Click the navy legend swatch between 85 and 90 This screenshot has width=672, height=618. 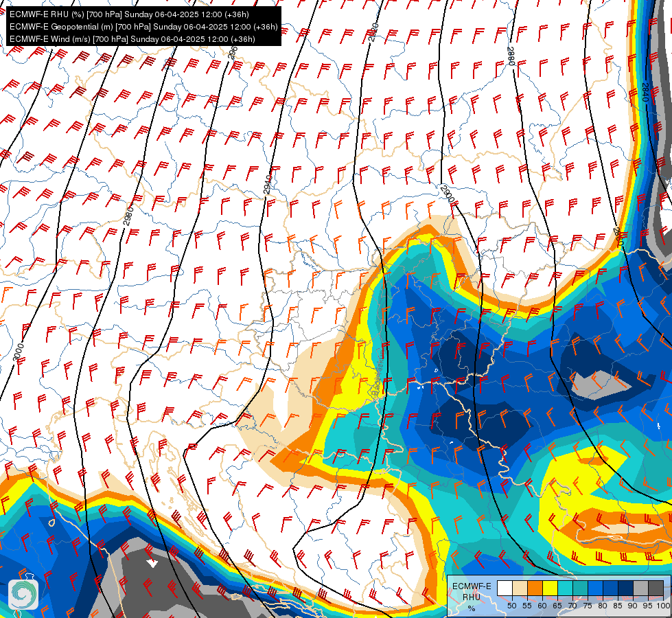coord(625,588)
